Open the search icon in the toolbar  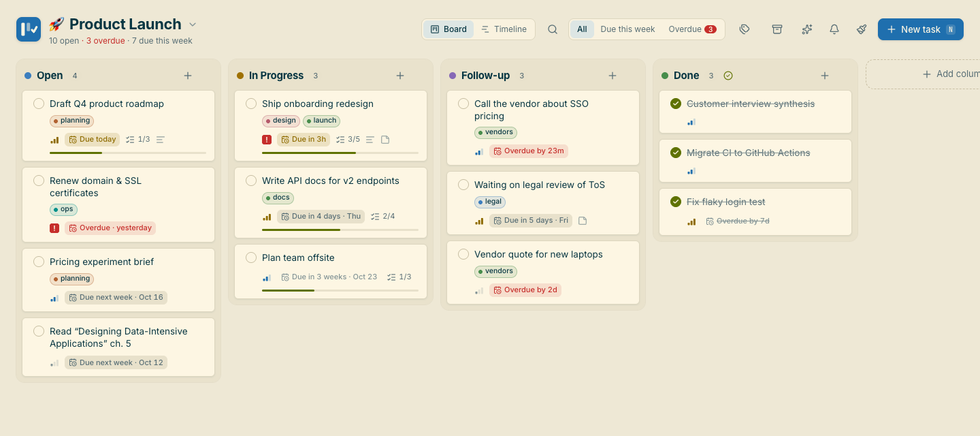point(553,29)
